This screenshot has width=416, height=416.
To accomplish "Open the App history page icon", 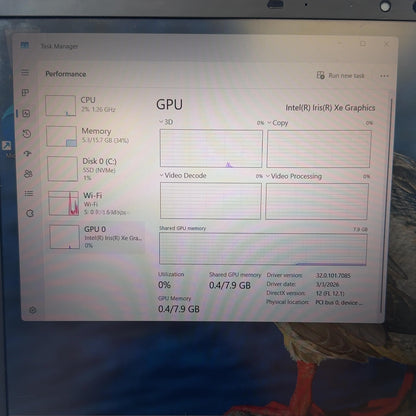I will [27, 134].
